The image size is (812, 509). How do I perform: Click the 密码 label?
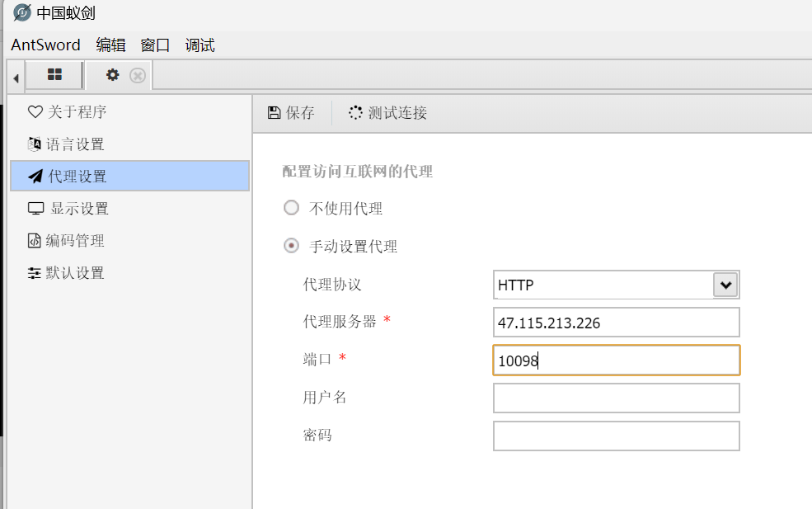coord(317,435)
